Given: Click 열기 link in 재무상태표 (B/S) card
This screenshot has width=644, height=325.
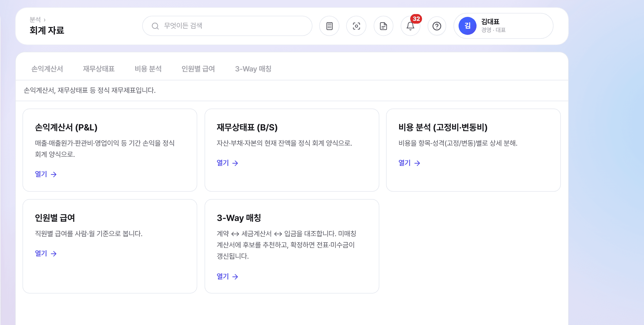Looking at the screenshot, I should [x=228, y=163].
